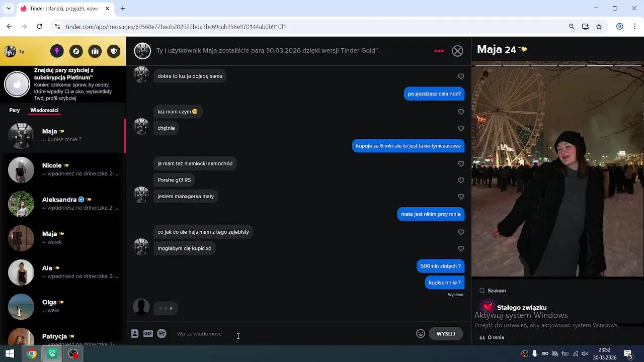Like the message 'chętnie'
The height and width of the screenshot is (362, 644).
pyautogui.click(x=461, y=128)
